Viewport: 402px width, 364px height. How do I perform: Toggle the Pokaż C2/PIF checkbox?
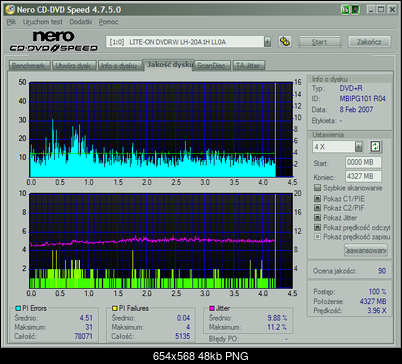pos(317,208)
